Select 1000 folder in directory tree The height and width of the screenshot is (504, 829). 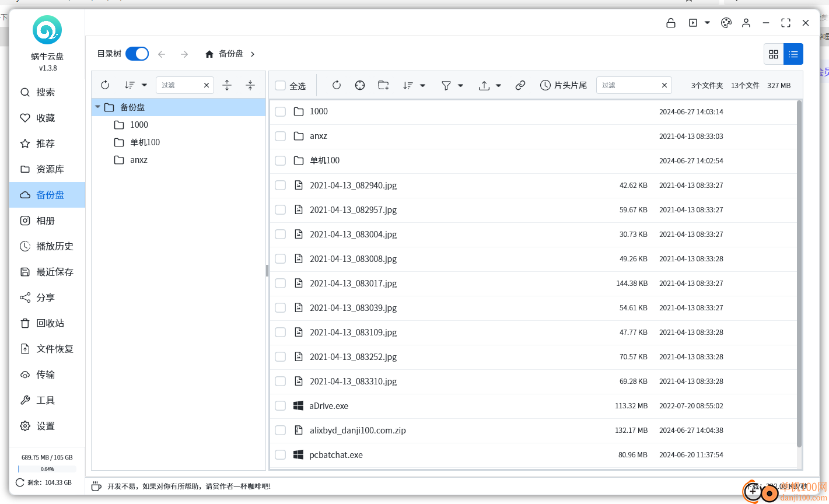coord(139,125)
